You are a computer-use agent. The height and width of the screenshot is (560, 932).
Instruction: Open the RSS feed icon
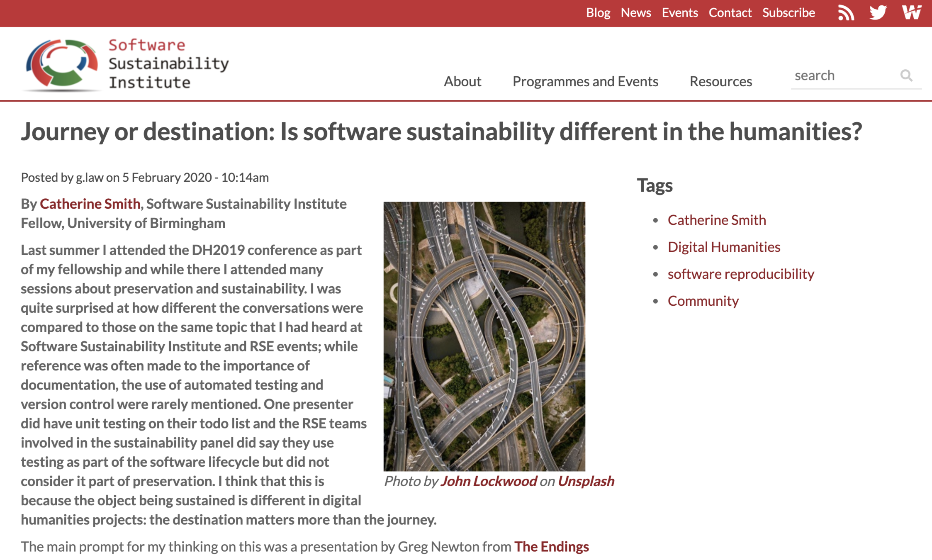pyautogui.click(x=846, y=13)
